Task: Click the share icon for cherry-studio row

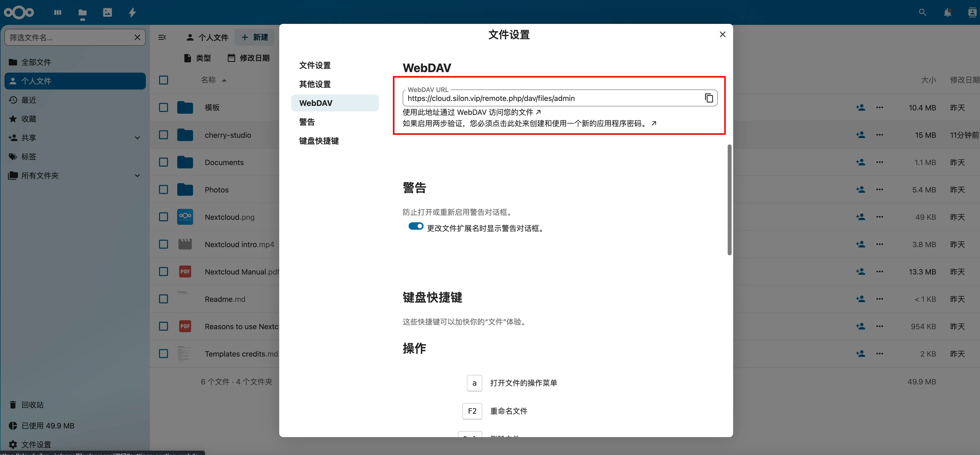Action: click(x=861, y=135)
